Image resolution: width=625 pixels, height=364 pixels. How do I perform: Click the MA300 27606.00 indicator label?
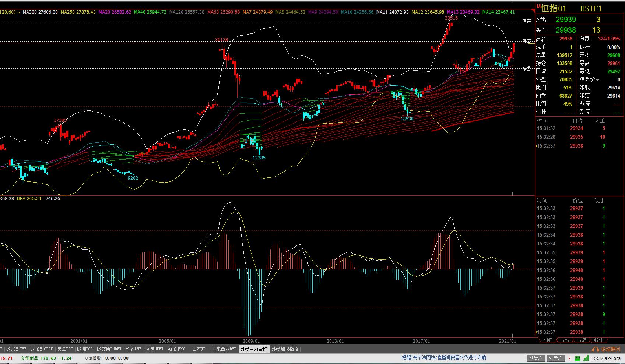40,12
